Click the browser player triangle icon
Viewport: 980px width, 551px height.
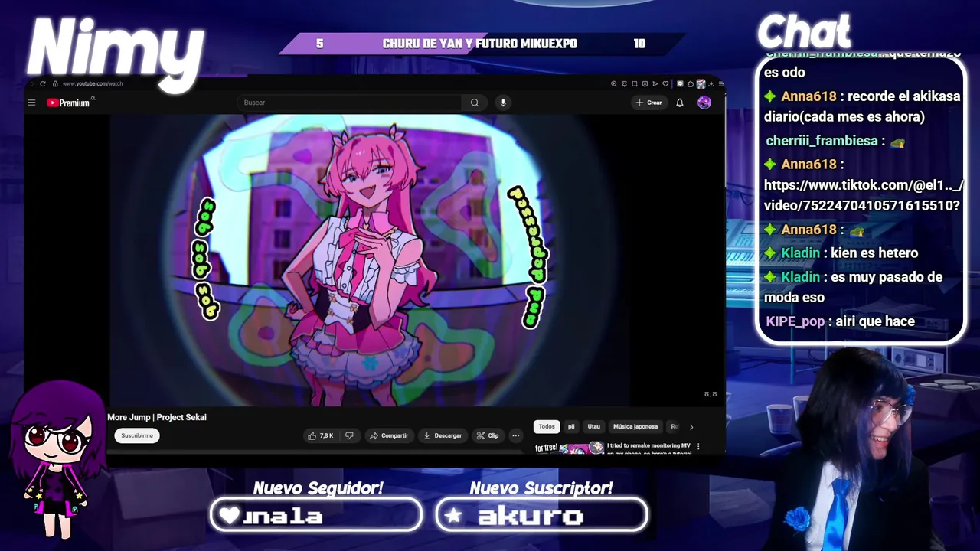point(655,84)
